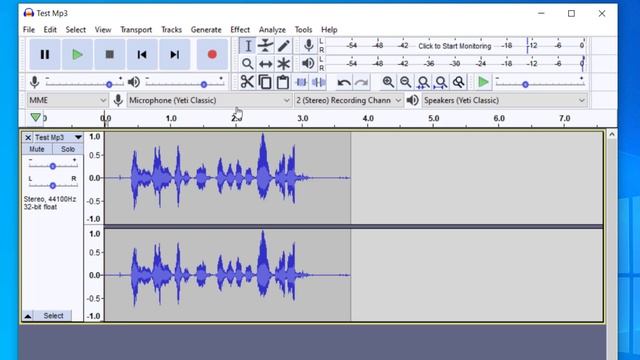This screenshot has width=640, height=360.
Task: Click the recording meter microphone icon
Action: (x=309, y=45)
